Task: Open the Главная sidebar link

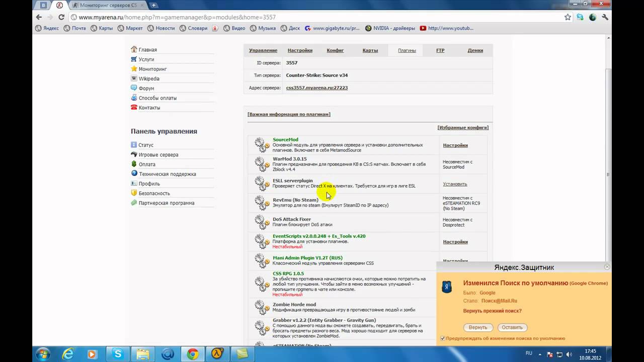Action: (148, 50)
